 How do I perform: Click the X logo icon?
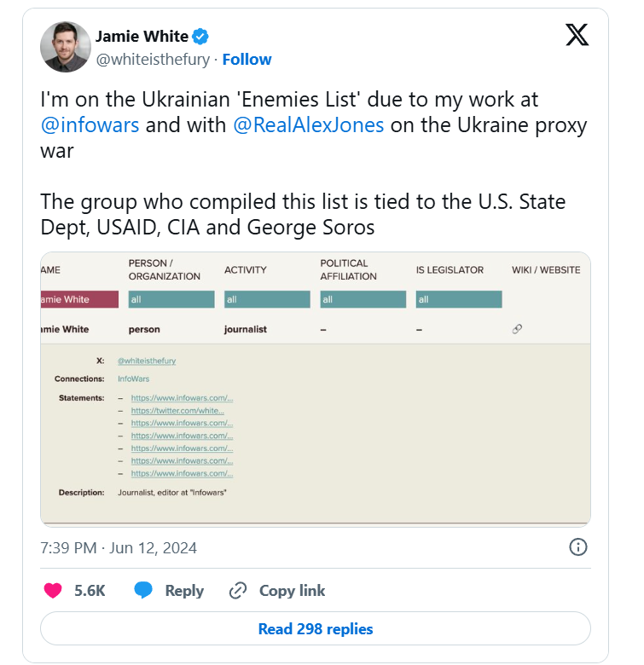coord(577,35)
